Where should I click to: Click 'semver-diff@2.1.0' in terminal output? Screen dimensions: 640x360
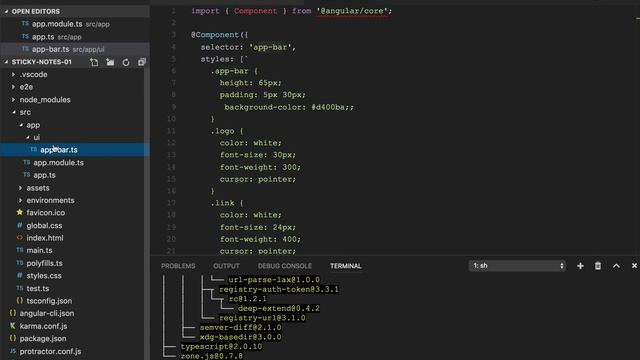[240, 327]
